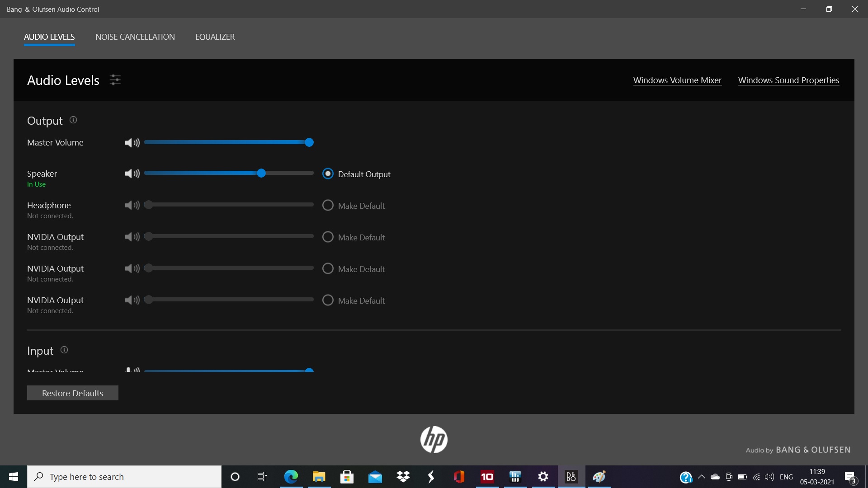Mute the Headphone output
Screen dimensions: 868x488
click(x=131, y=205)
